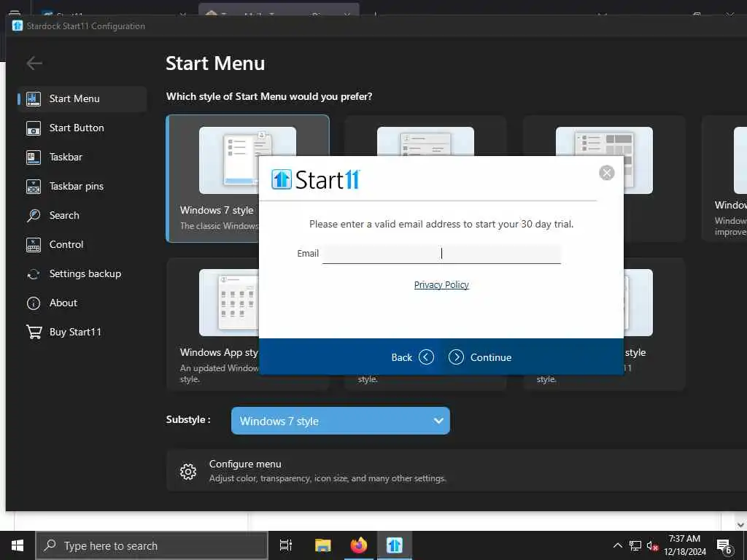Open the Control keyboard icon in sidebar
Image resolution: width=747 pixels, height=560 pixels.
[34, 245]
